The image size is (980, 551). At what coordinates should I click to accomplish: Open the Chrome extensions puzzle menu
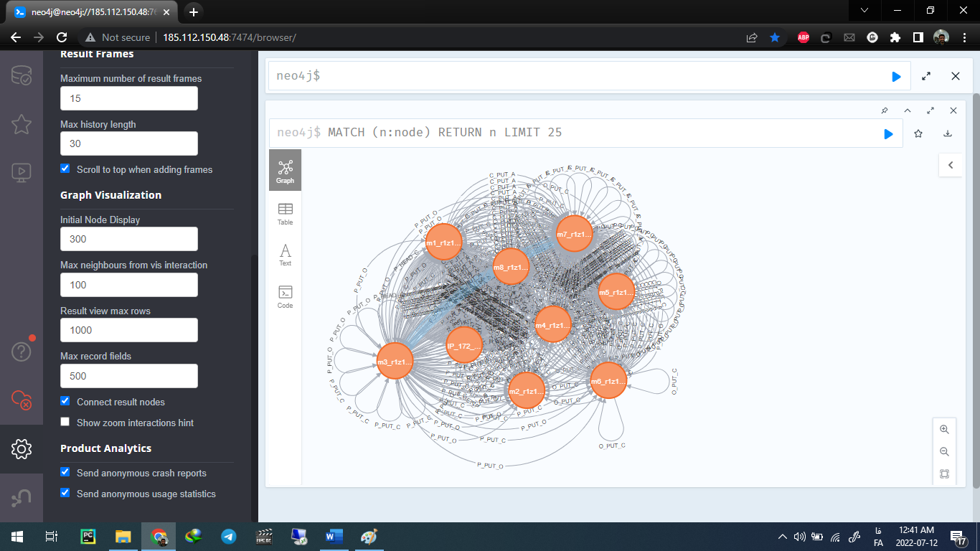[895, 37]
